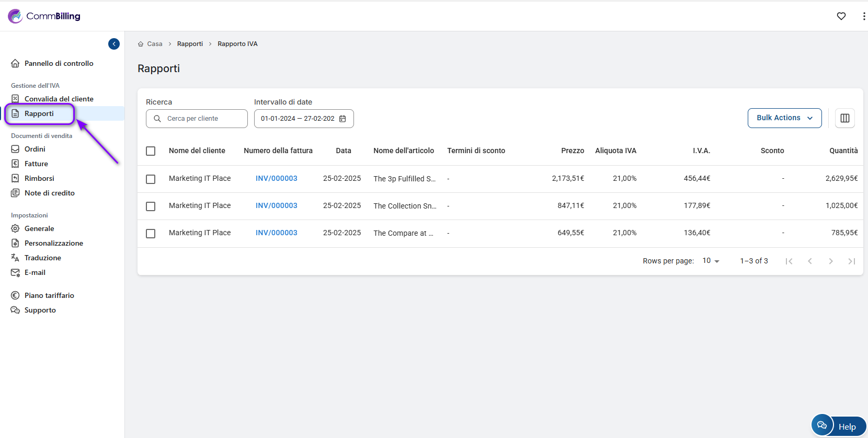Select the checkbox for The Compare at row
Viewport: 868px width, 438px height.
(151, 234)
